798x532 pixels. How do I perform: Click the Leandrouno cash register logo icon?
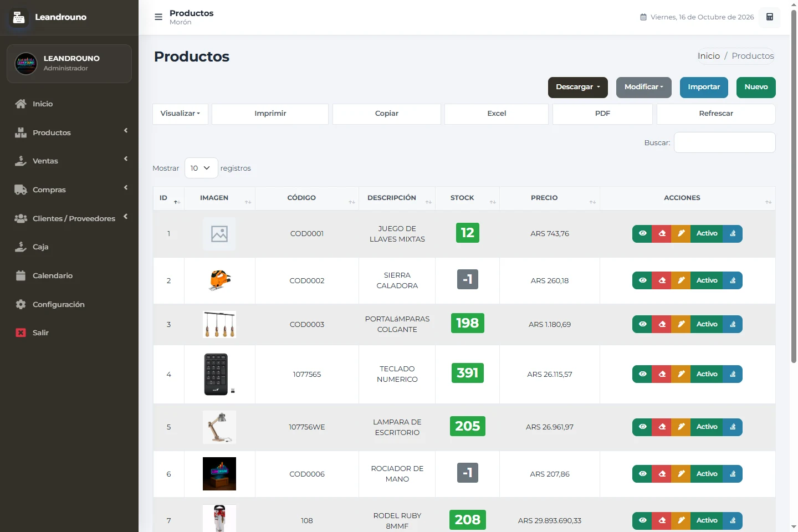(19, 17)
